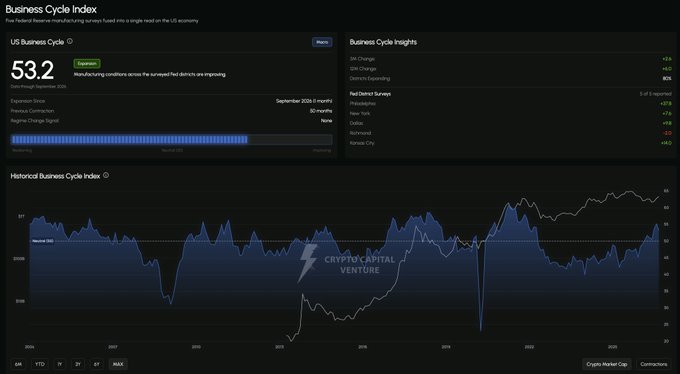Click the Regime Change Signal label
Screen dimensions: 680x374
tap(35, 121)
